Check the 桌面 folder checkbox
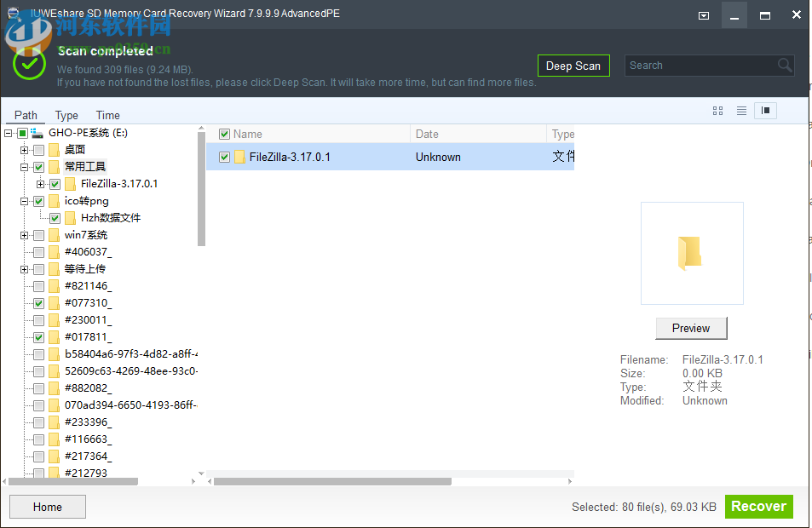812x528 pixels. coord(38,149)
